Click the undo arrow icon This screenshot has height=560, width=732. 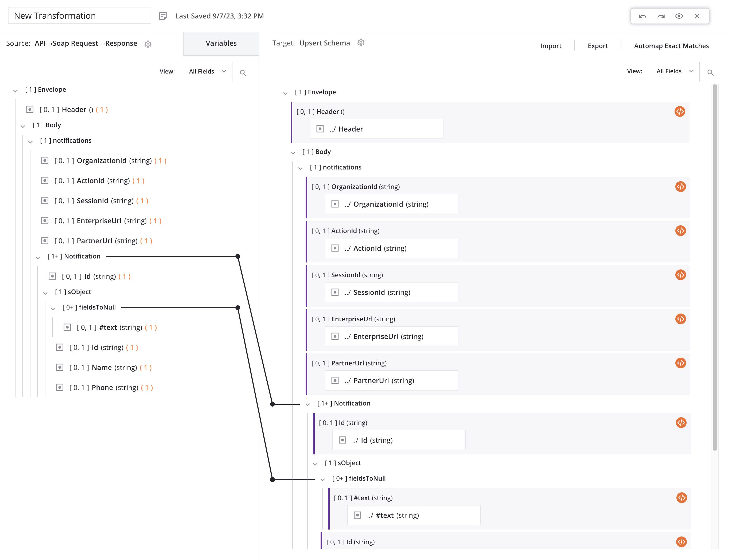coord(643,16)
